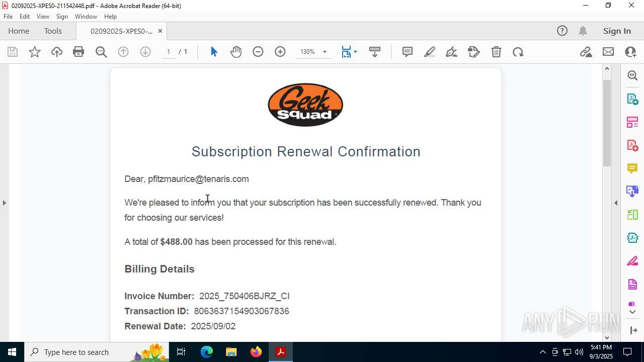Click the page number field
Screen dimensions: 644x362
pos(169,52)
